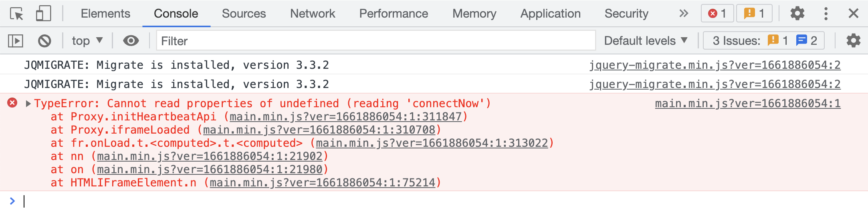868x220 pixels.
Task: Create live expression with eye icon
Action: tap(131, 41)
